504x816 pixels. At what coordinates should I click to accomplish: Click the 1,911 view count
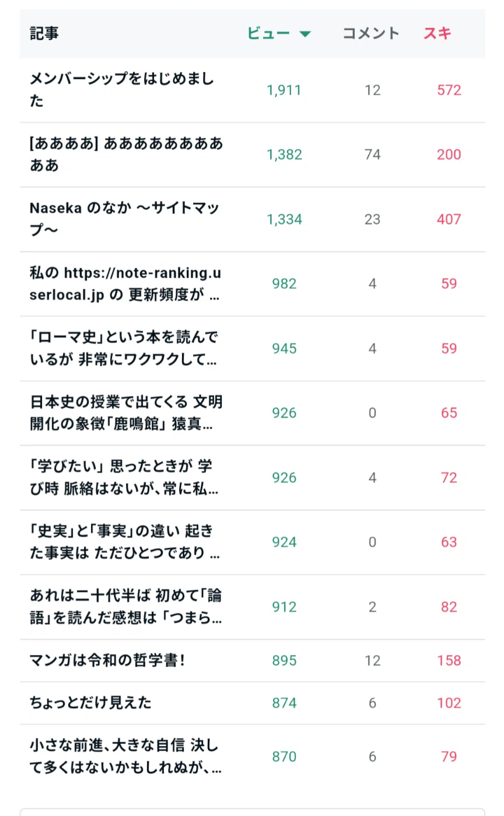[284, 90]
